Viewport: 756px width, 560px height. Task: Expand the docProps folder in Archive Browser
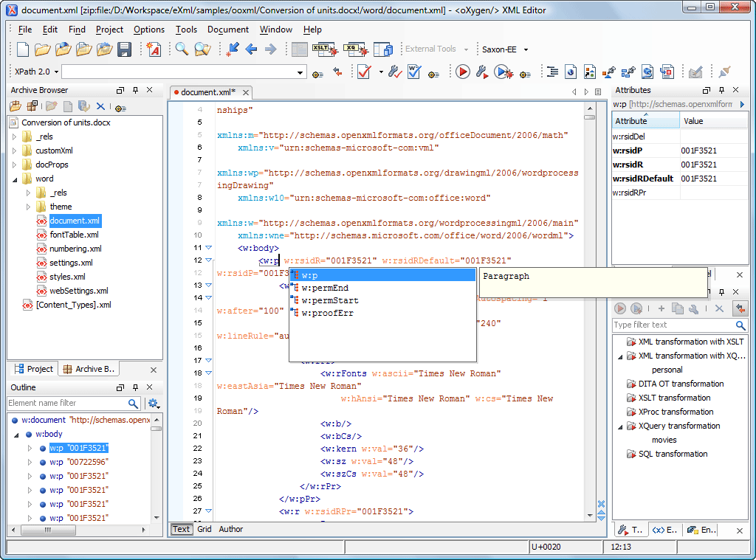pyautogui.click(x=14, y=165)
